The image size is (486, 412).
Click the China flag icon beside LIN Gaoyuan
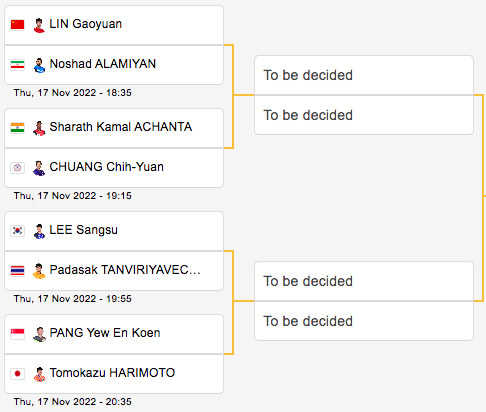coord(17,25)
